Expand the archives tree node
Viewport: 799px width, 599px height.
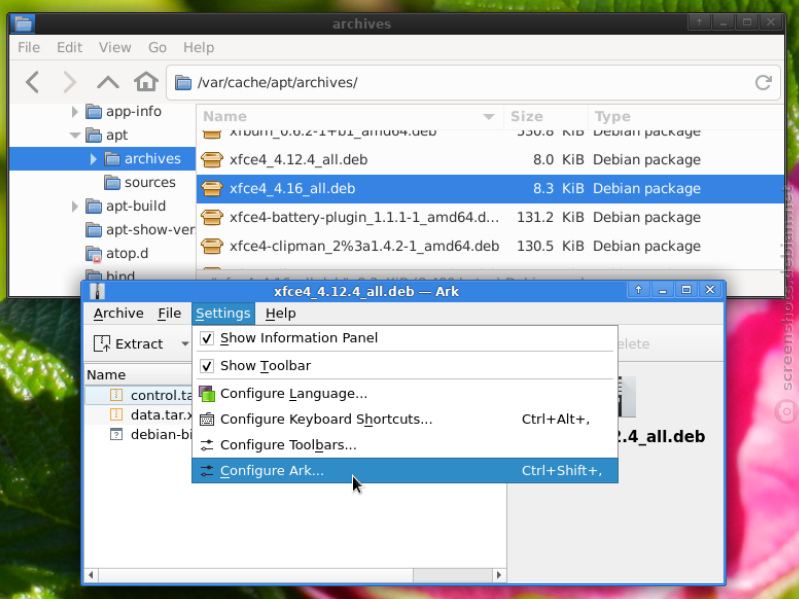pos(93,159)
